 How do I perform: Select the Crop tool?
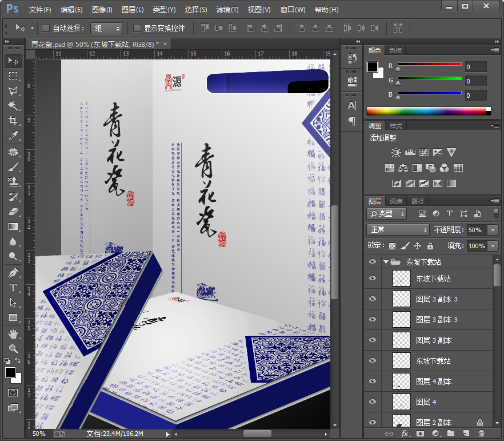point(13,121)
